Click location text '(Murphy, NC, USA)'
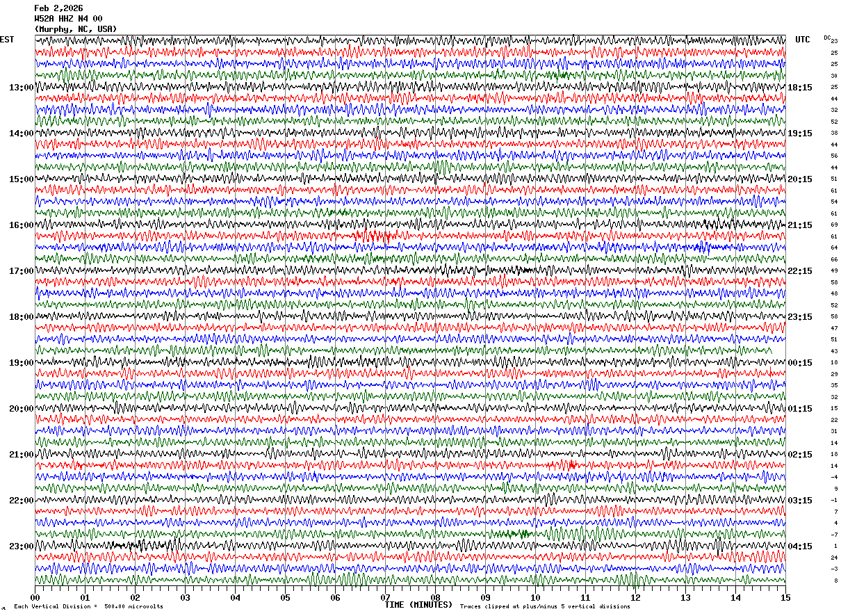 (x=76, y=29)
